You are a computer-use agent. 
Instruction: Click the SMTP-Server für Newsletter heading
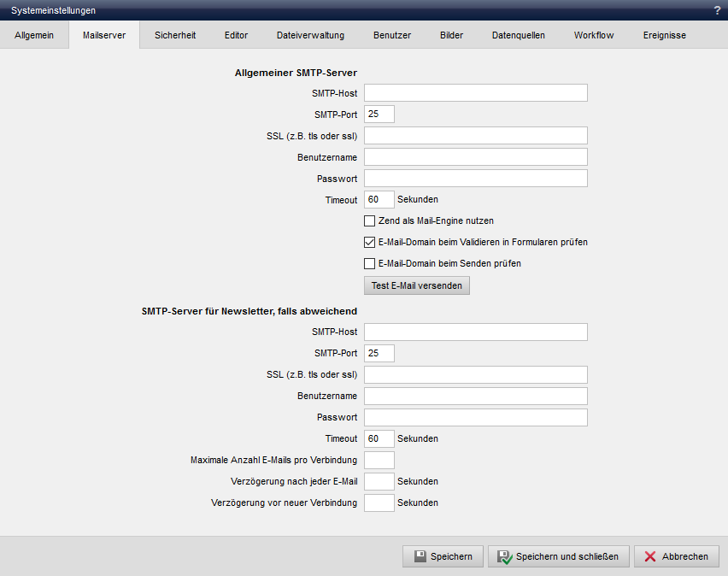[x=250, y=311]
